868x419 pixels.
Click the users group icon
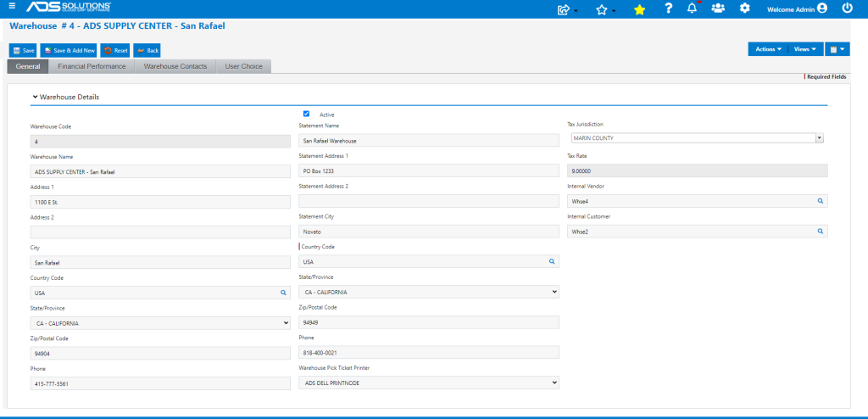click(718, 8)
